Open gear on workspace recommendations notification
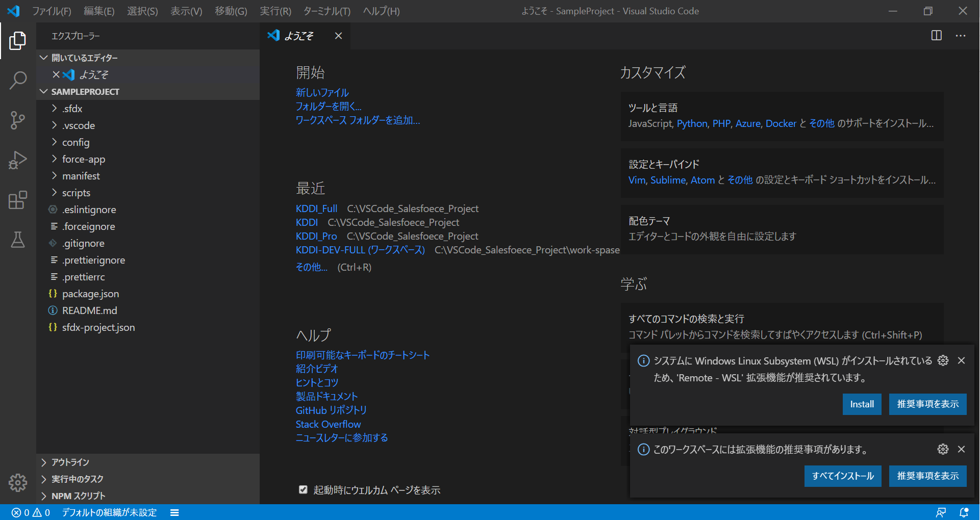 pyautogui.click(x=943, y=449)
